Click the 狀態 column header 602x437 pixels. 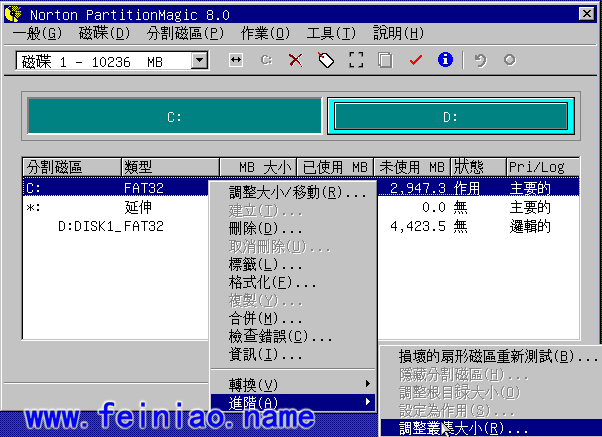(x=478, y=167)
